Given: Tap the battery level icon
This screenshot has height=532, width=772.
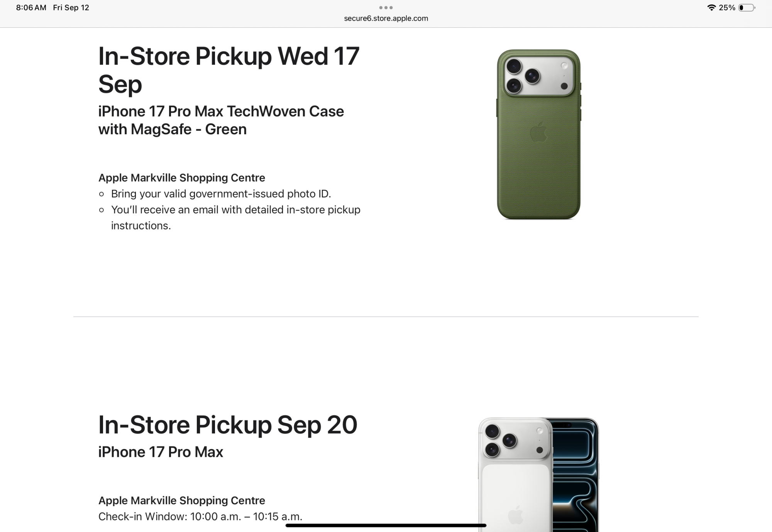Looking at the screenshot, I should pyautogui.click(x=747, y=8).
